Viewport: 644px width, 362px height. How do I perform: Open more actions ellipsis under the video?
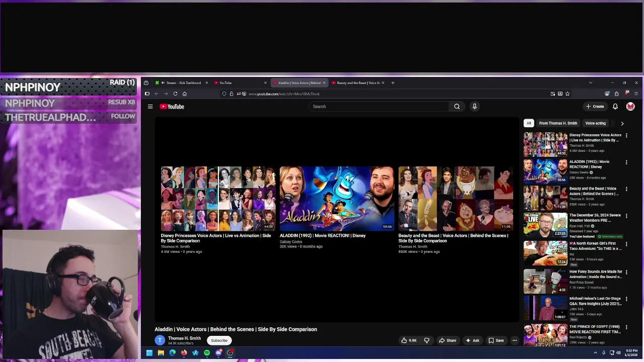coord(514,340)
